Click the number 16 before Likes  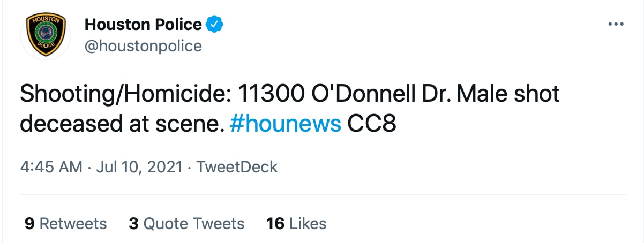click(x=275, y=223)
